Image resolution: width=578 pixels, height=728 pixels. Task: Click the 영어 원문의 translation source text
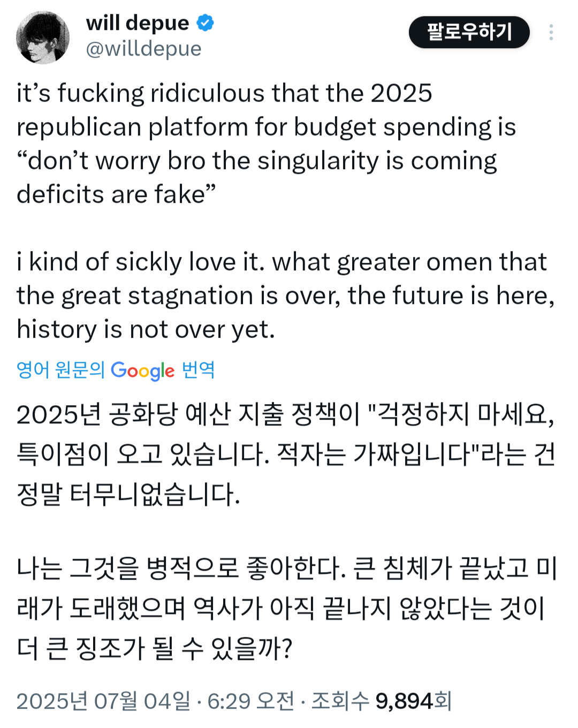pos(60,370)
